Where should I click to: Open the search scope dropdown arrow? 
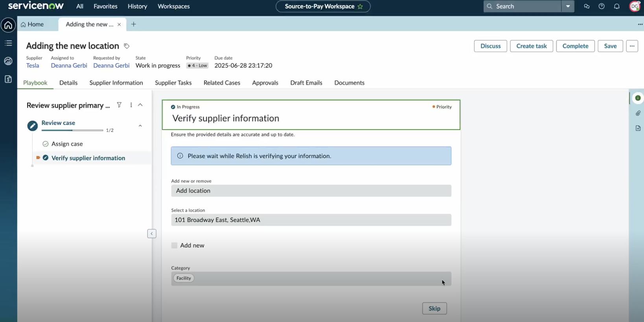[x=568, y=6]
